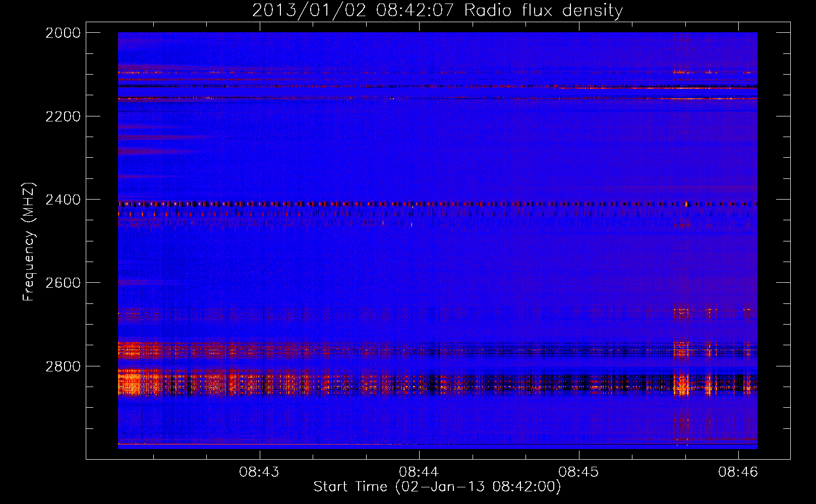This screenshot has width=816, height=504.
Task: Select the 08:44 time tick label
Action: tap(419, 472)
